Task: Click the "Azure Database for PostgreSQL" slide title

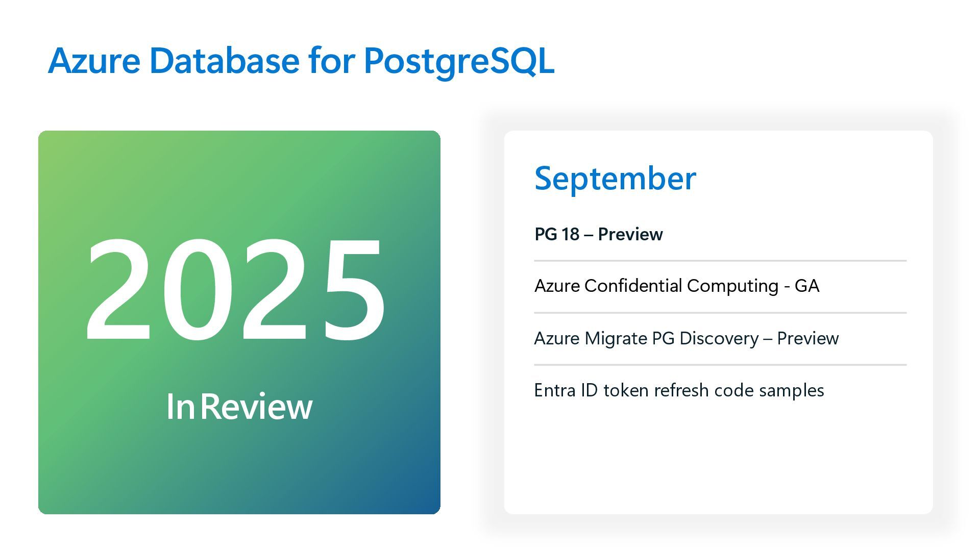Action: click(x=301, y=61)
